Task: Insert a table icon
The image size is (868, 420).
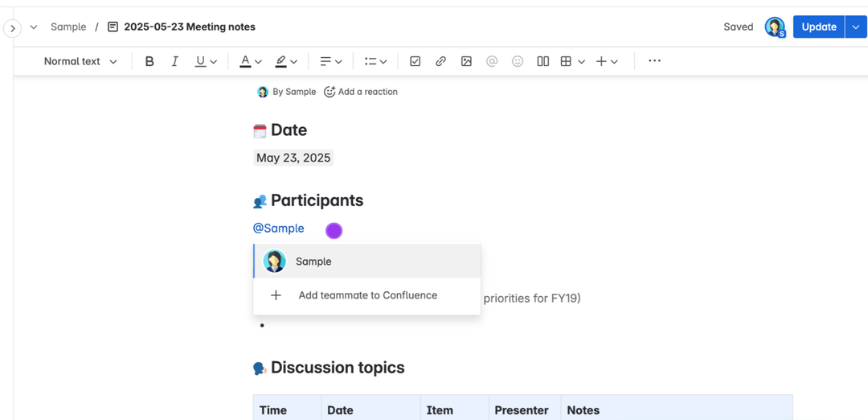Action: [x=566, y=61]
